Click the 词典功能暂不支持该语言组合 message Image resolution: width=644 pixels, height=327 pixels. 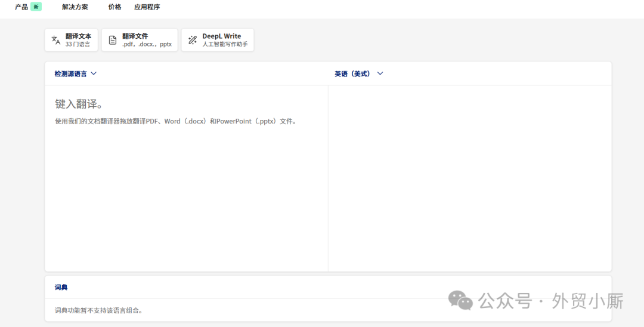point(98,310)
